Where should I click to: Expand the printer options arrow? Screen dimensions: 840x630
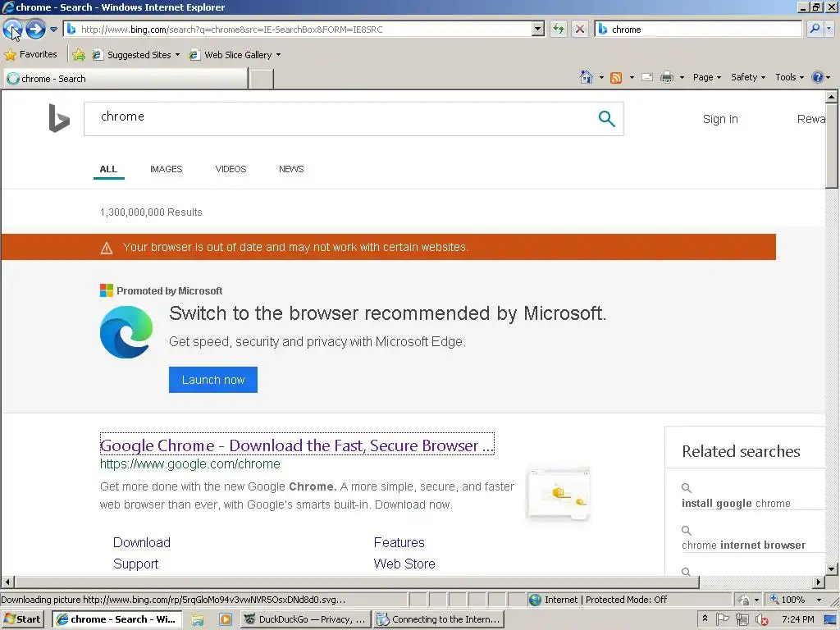tap(682, 78)
